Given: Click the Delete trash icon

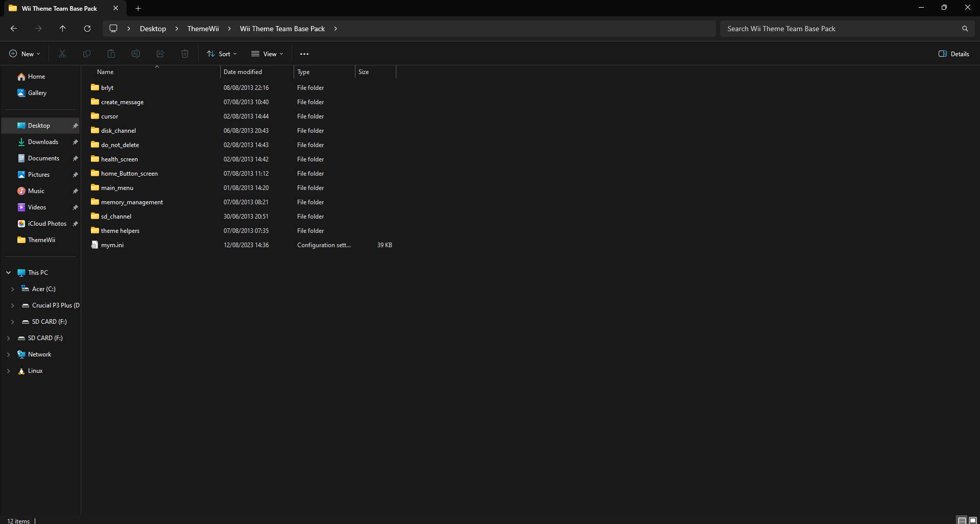Looking at the screenshot, I should pos(185,54).
